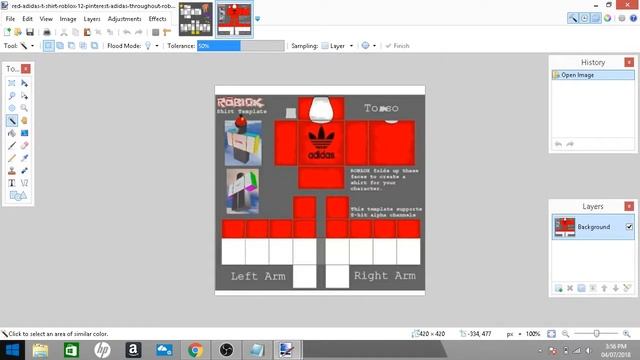Viewport: 640px width, 360px height.
Task: Select the Paintbrush tool
Action: (x=12, y=146)
